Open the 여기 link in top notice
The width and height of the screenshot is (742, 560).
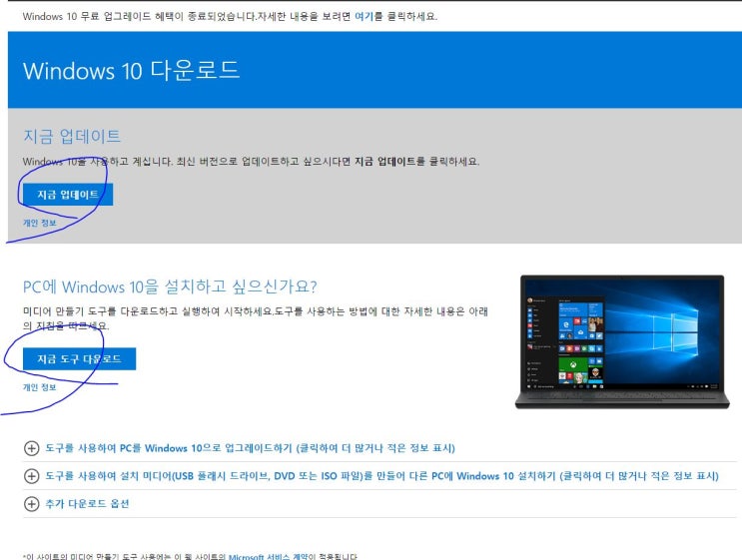click(365, 16)
